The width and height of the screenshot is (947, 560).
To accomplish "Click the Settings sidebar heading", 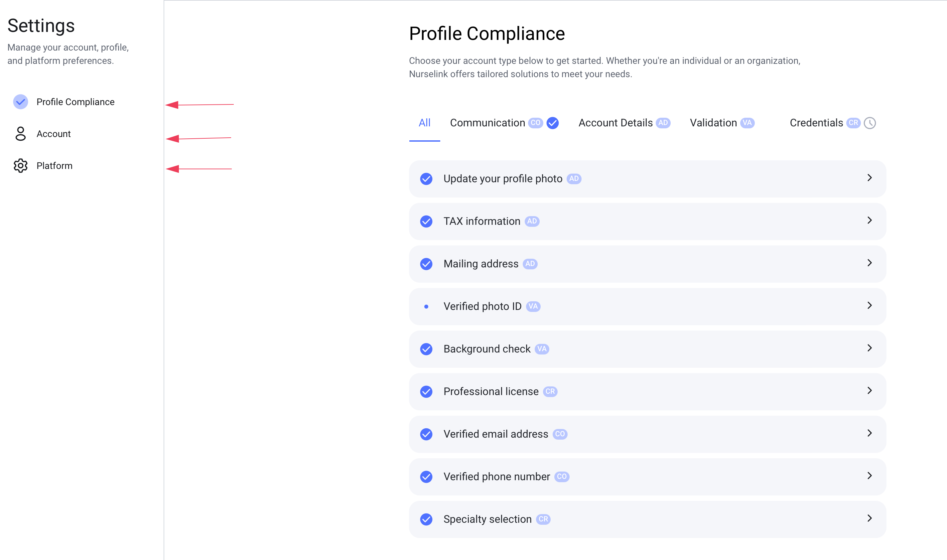I will click(41, 26).
